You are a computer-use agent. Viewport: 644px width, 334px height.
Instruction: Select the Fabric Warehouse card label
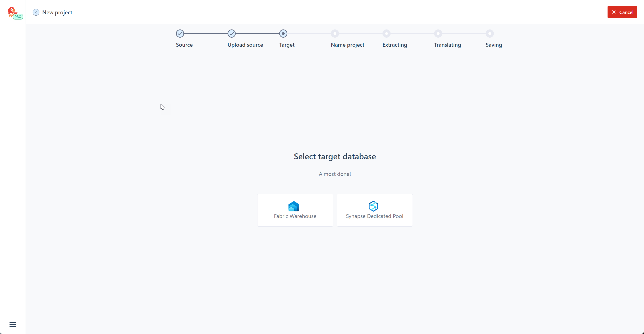[295, 216]
